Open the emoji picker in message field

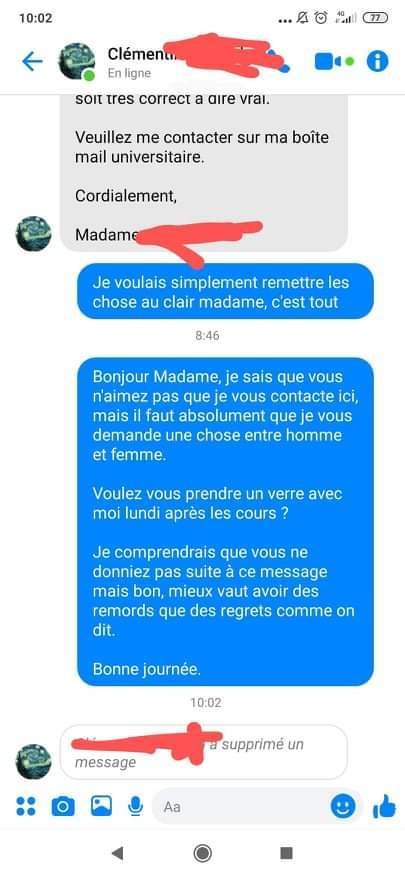343,806
